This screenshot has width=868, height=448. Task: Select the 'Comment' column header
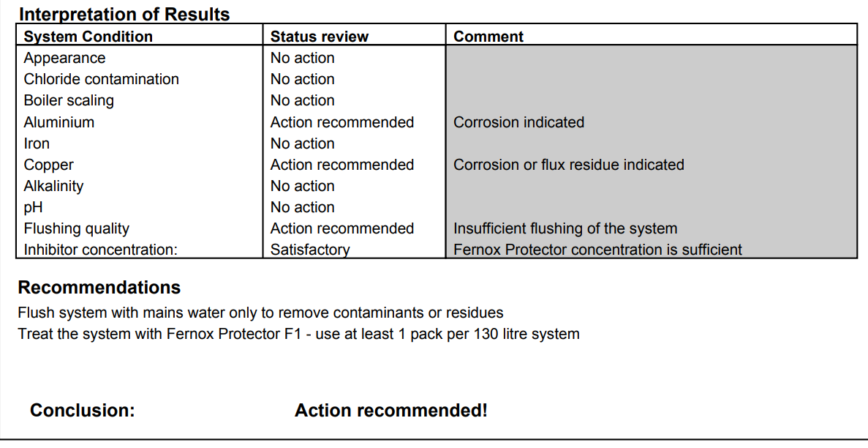coord(488,37)
